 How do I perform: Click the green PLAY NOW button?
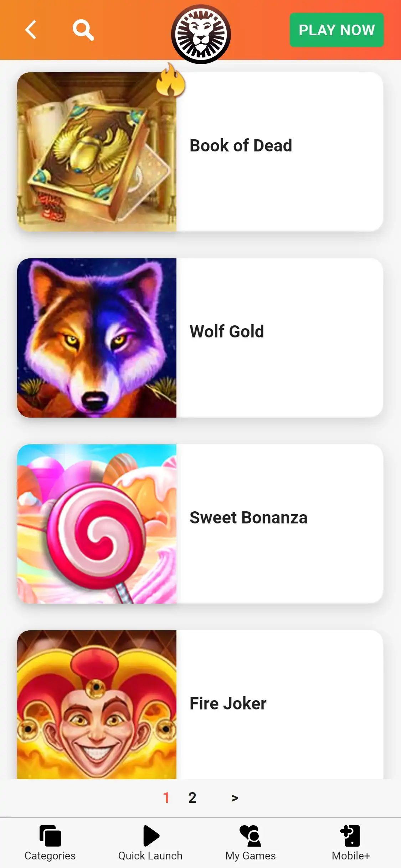337,30
